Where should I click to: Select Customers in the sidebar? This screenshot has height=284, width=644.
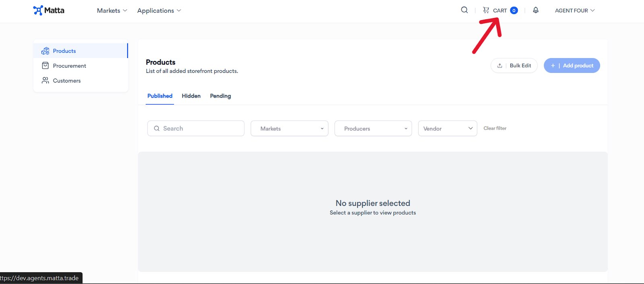pyautogui.click(x=80, y=81)
